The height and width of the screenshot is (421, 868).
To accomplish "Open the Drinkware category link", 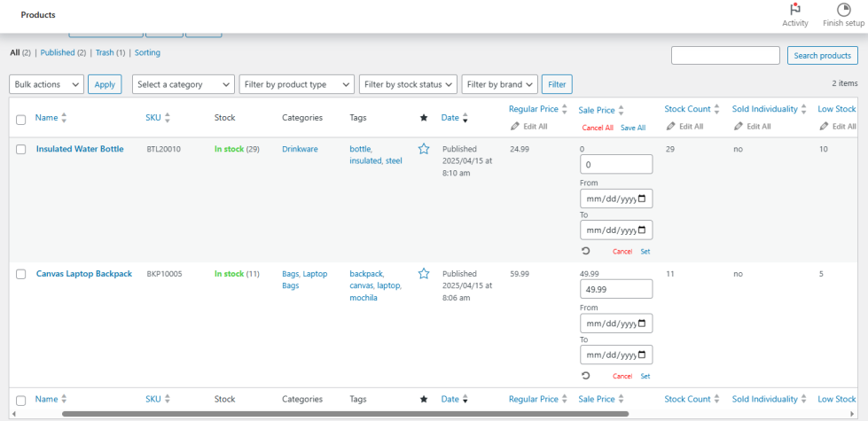I will pos(300,149).
